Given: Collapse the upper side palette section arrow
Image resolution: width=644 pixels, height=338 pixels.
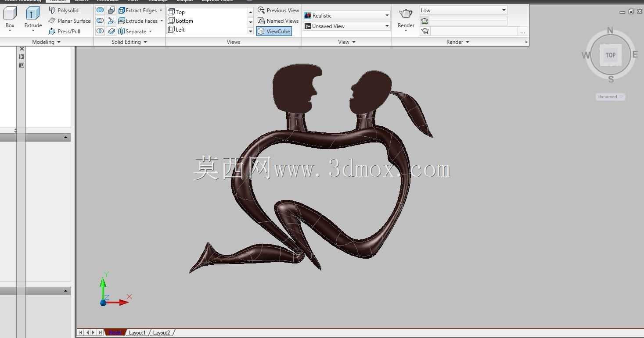Looking at the screenshot, I should click(65, 137).
